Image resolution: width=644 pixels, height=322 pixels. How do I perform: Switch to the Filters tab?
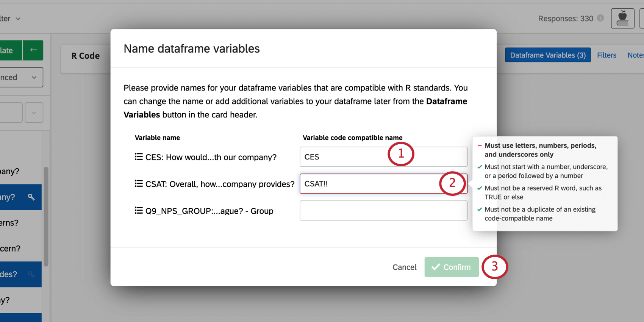tap(606, 55)
